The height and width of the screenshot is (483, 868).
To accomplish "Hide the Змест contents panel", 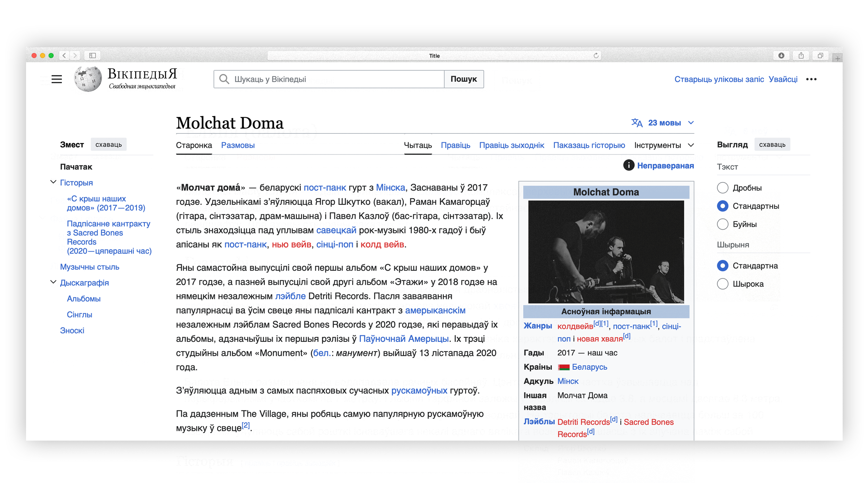I will (x=109, y=145).
